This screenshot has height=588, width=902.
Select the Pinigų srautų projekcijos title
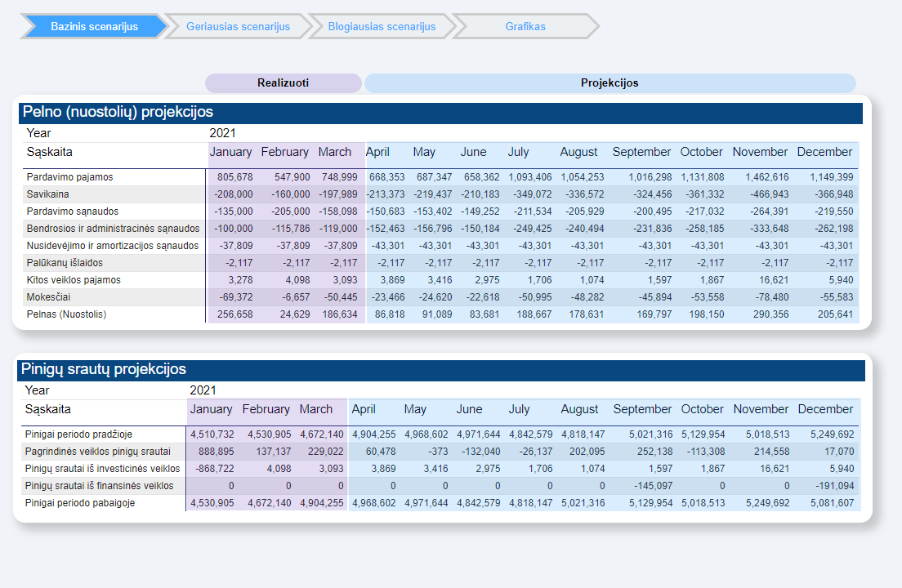tap(105, 370)
